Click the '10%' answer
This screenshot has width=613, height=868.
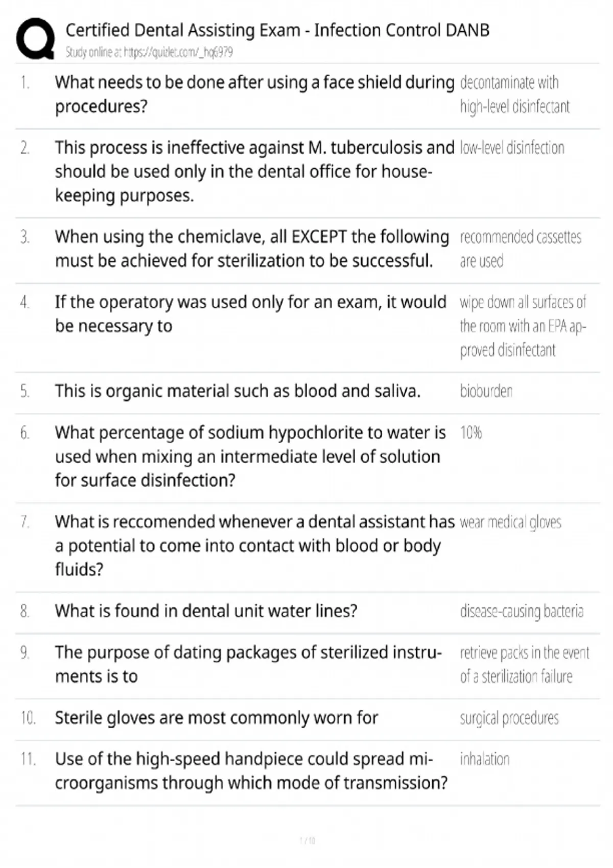470,433
